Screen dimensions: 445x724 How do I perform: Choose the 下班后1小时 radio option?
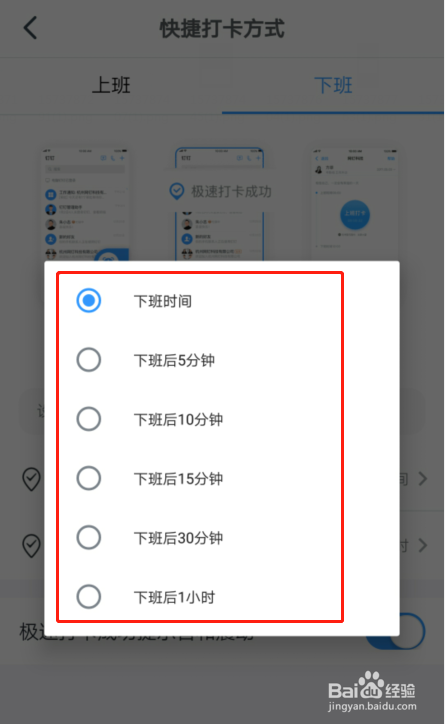(89, 597)
